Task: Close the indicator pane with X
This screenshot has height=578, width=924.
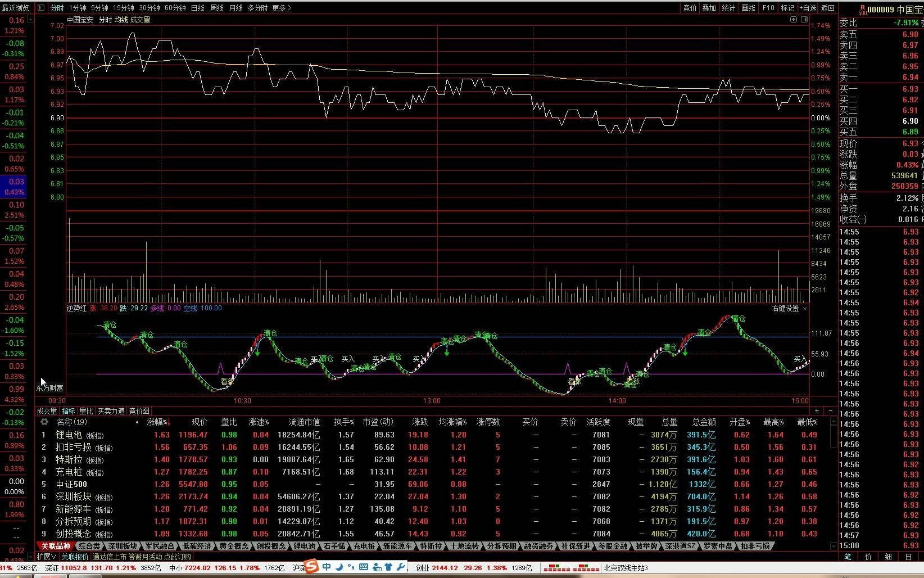Action: pyautogui.click(x=805, y=309)
